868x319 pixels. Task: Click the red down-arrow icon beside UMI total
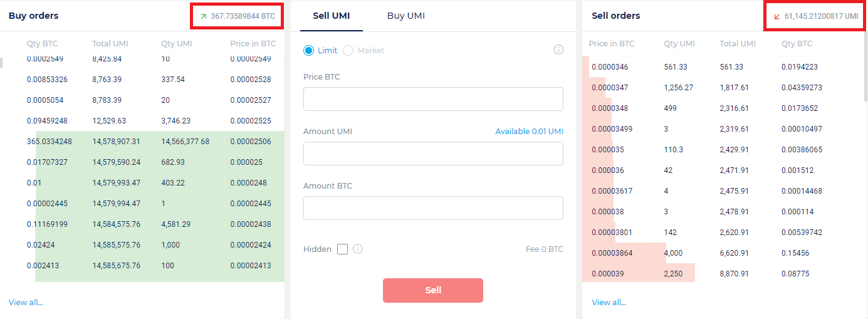pyautogui.click(x=777, y=16)
